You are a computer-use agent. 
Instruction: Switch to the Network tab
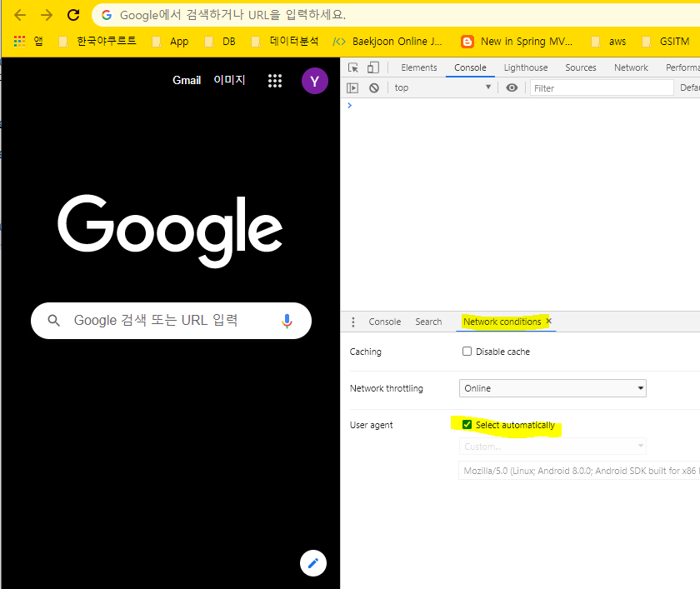(x=631, y=67)
